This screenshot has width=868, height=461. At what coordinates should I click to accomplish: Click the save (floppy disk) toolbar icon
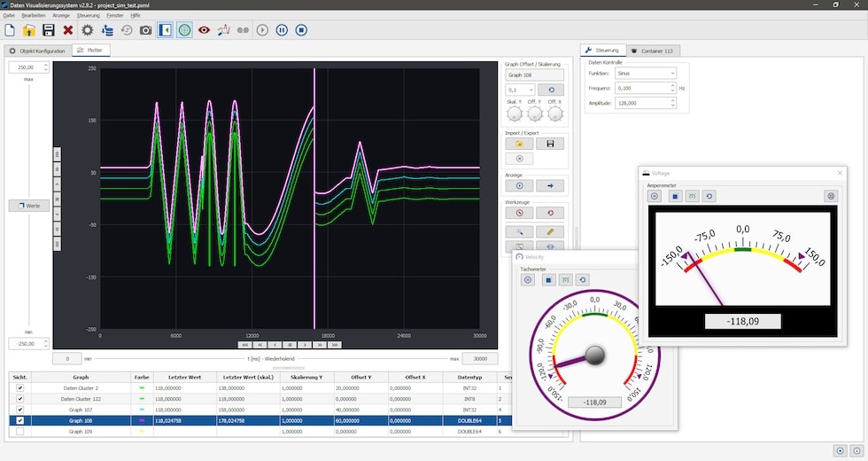tap(49, 30)
